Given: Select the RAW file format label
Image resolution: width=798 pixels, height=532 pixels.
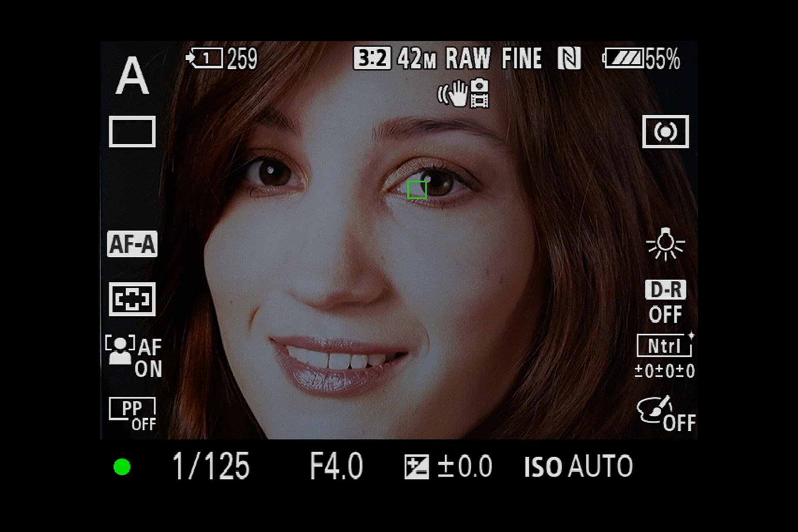Looking at the screenshot, I should pyautogui.click(x=468, y=58).
